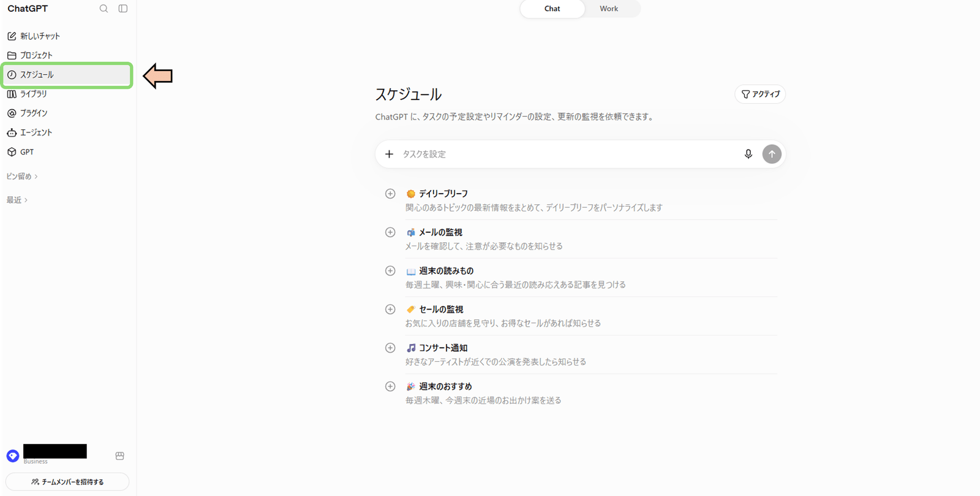Select the 週末の読みもの suggestion title
The width and height of the screenshot is (980, 496).
446,271
